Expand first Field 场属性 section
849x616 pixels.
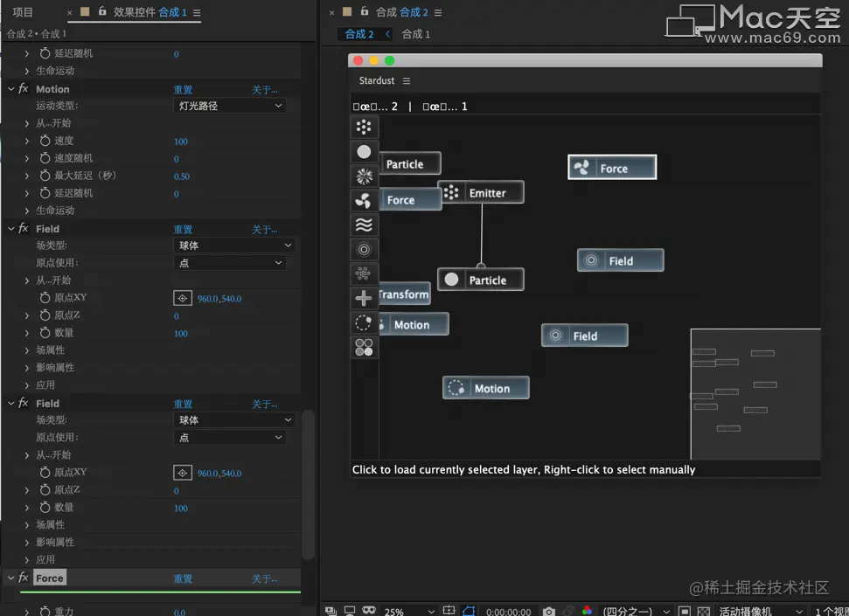[26, 350]
